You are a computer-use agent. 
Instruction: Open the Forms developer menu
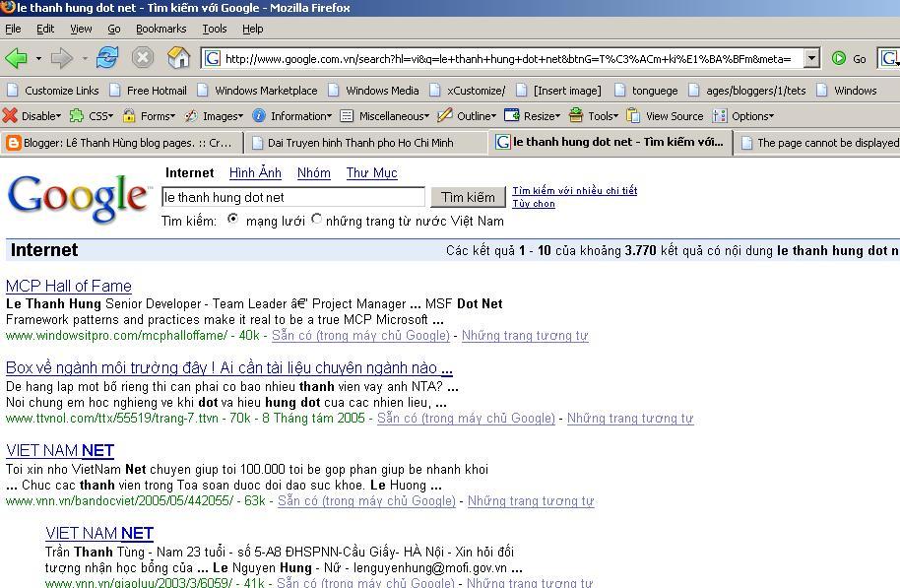[150, 116]
